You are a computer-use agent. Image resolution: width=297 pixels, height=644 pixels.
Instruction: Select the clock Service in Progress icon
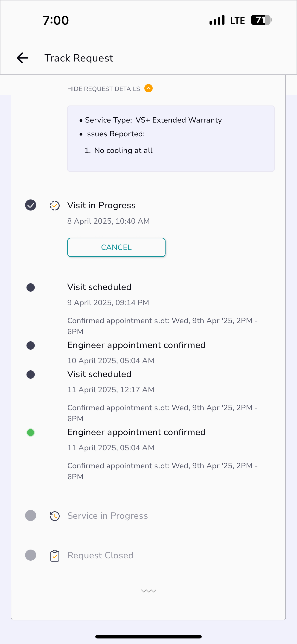[55, 516]
